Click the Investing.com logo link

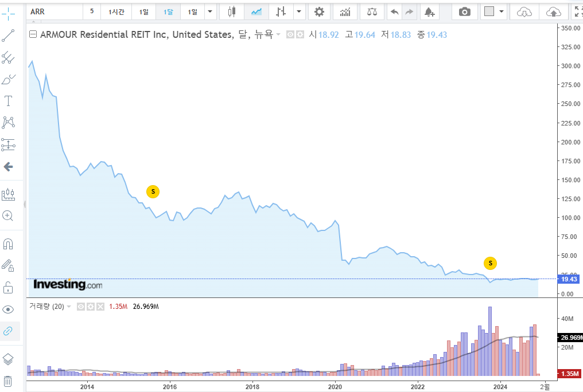[x=68, y=284]
